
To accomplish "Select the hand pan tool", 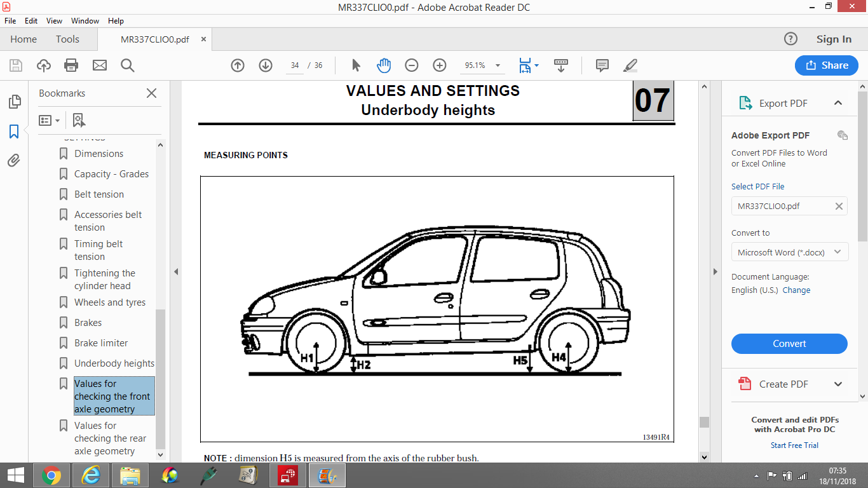I will (384, 65).
